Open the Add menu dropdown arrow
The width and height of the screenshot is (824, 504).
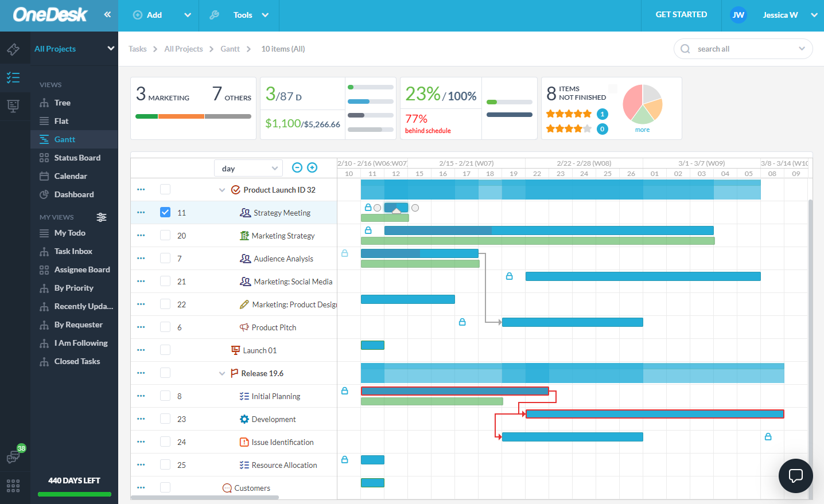[188, 15]
